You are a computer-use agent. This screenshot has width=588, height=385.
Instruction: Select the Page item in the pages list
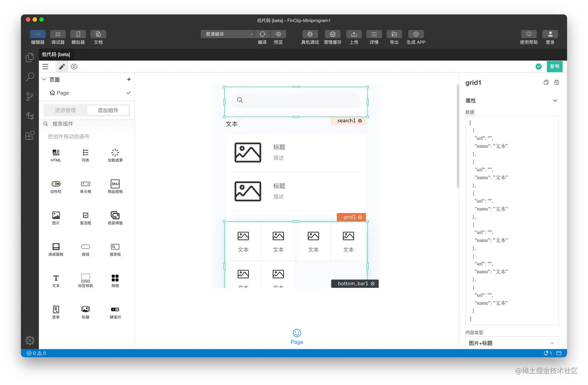point(59,93)
